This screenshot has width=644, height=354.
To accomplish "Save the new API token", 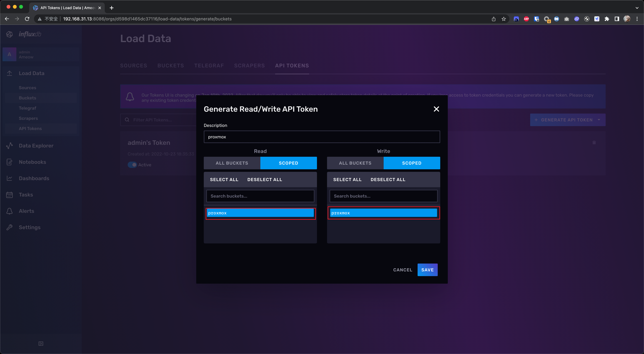I will [427, 270].
